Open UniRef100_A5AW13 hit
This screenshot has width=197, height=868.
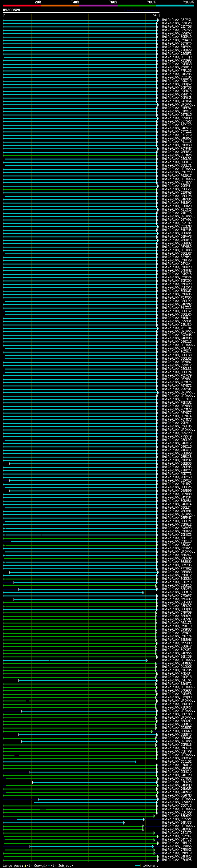click(176, 67)
